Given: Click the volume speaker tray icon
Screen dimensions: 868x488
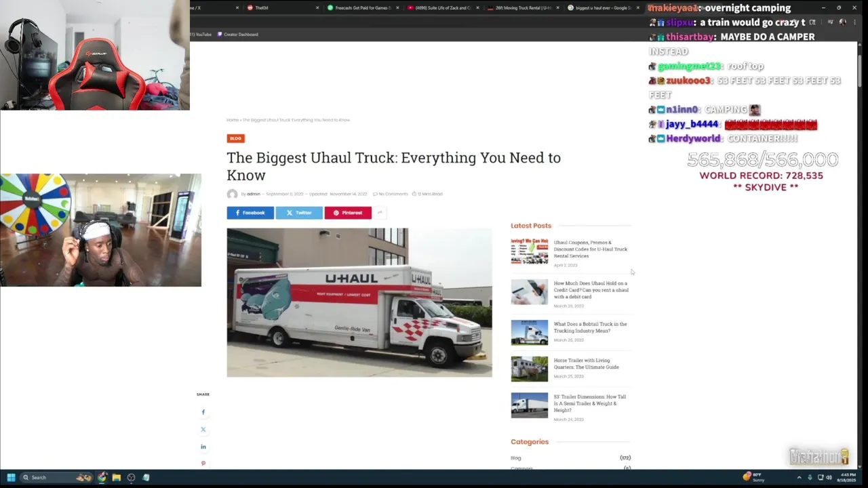Looking at the screenshot, I should pos(829,477).
